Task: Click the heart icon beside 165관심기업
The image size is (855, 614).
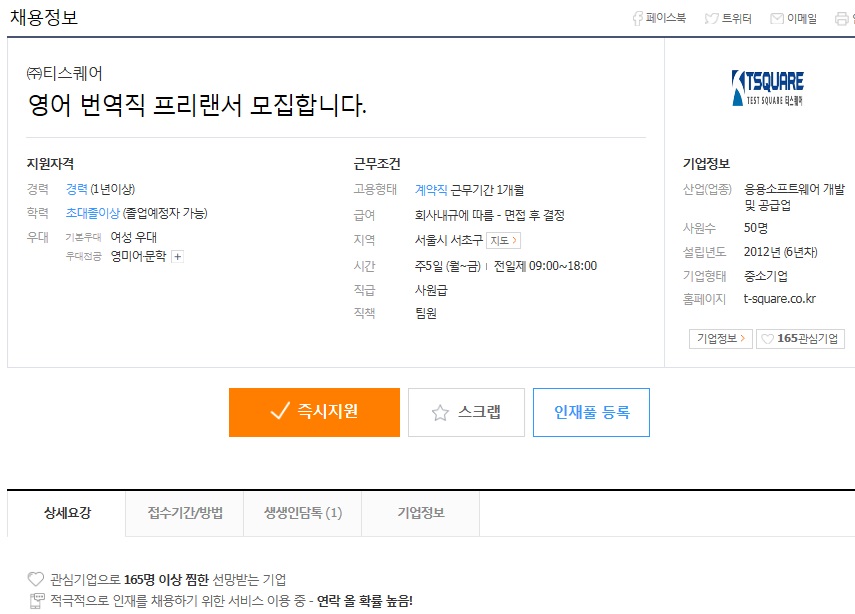Action: [768, 339]
